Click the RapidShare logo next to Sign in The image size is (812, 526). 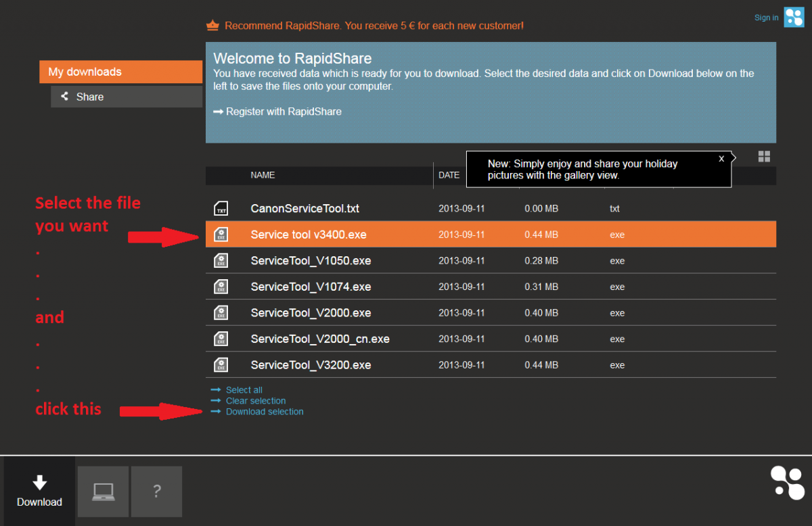(794, 18)
